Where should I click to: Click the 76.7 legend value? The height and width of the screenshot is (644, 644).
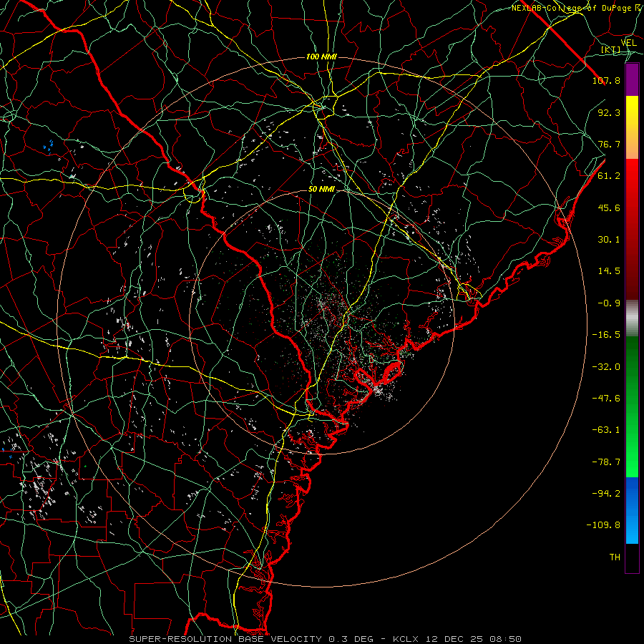(609, 144)
